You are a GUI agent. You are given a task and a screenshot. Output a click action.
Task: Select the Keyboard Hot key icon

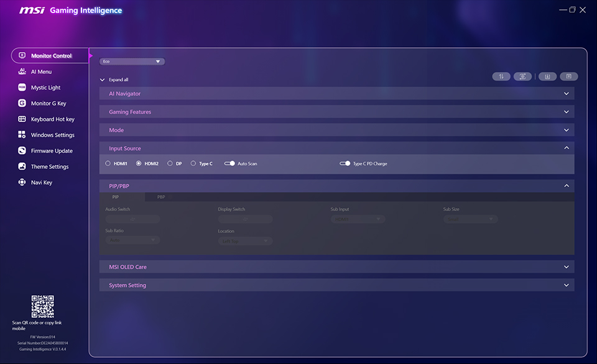click(x=22, y=119)
